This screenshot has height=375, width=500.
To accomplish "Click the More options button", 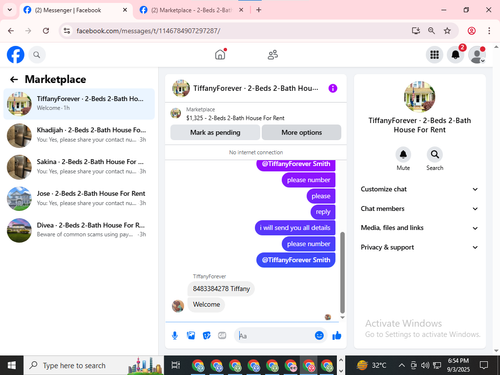I will pos(302,132).
